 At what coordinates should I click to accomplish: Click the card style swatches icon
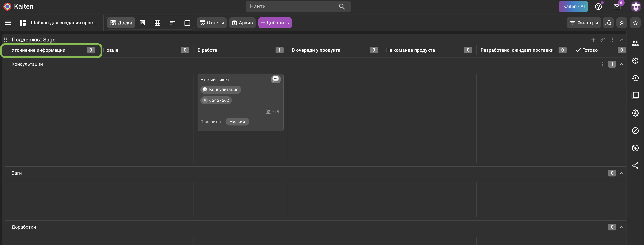pyautogui.click(x=608, y=23)
